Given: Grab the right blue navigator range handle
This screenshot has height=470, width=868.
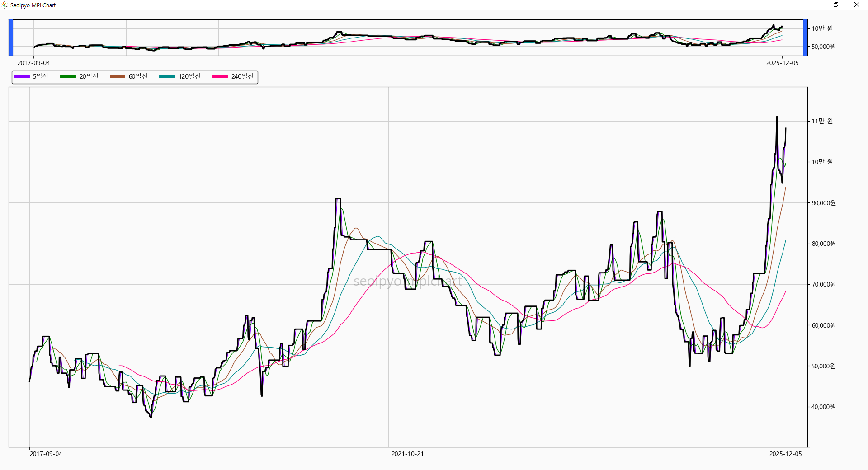Looking at the screenshot, I should click(805, 38).
